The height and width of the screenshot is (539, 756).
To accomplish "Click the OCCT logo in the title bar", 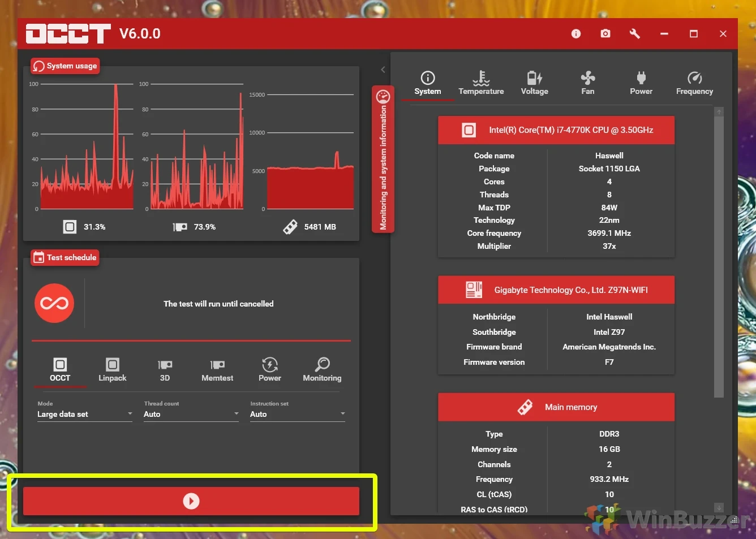I will (68, 33).
